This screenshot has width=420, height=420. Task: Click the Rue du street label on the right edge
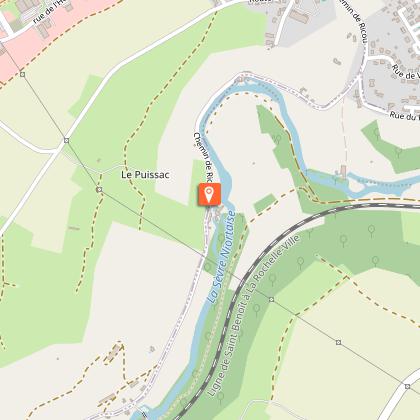[405, 117]
